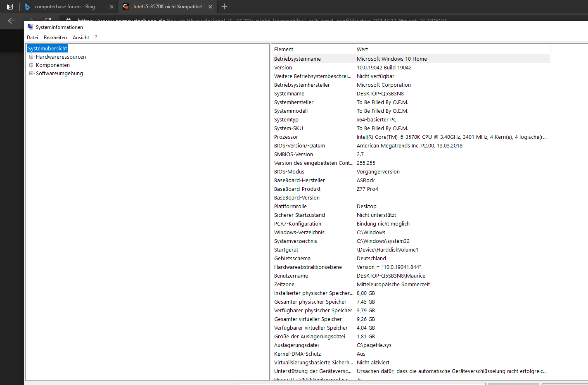
Task: Select Softwareumgebung tree item
Action: [59, 74]
